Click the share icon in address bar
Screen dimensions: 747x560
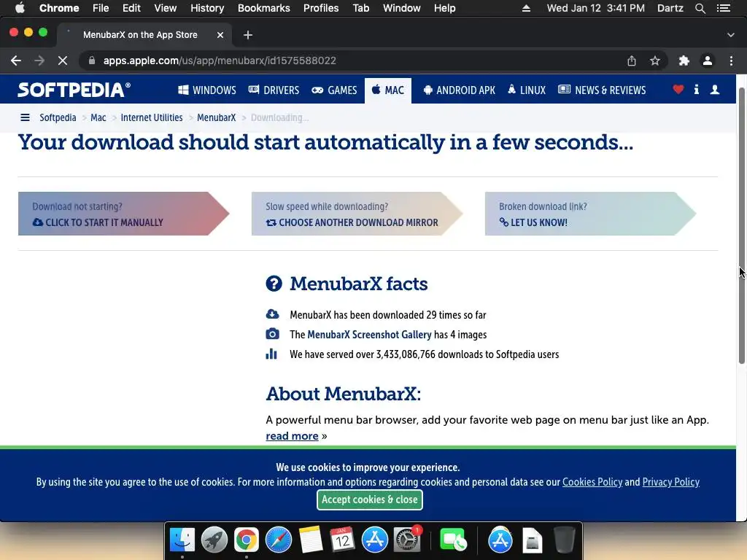[631, 61]
